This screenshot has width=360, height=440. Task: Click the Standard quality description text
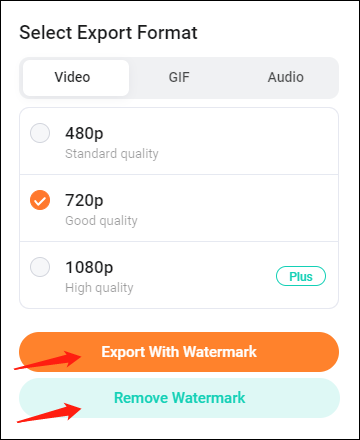(112, 154)
